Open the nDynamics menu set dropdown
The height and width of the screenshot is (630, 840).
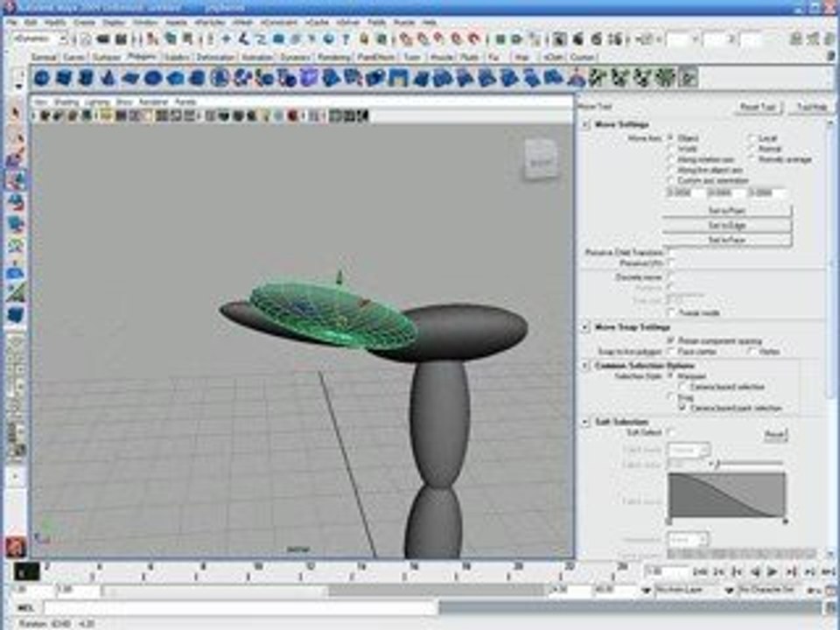pos(39,39)
